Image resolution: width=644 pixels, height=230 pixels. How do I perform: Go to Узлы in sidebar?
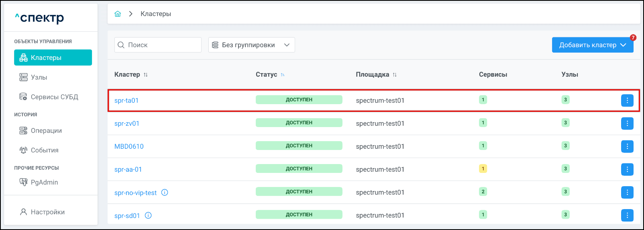pyautogui.click(x=39, y=77)
